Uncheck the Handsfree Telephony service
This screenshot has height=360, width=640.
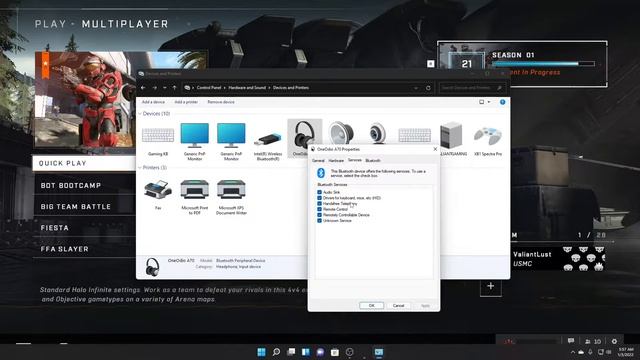(x=320, y=203)
